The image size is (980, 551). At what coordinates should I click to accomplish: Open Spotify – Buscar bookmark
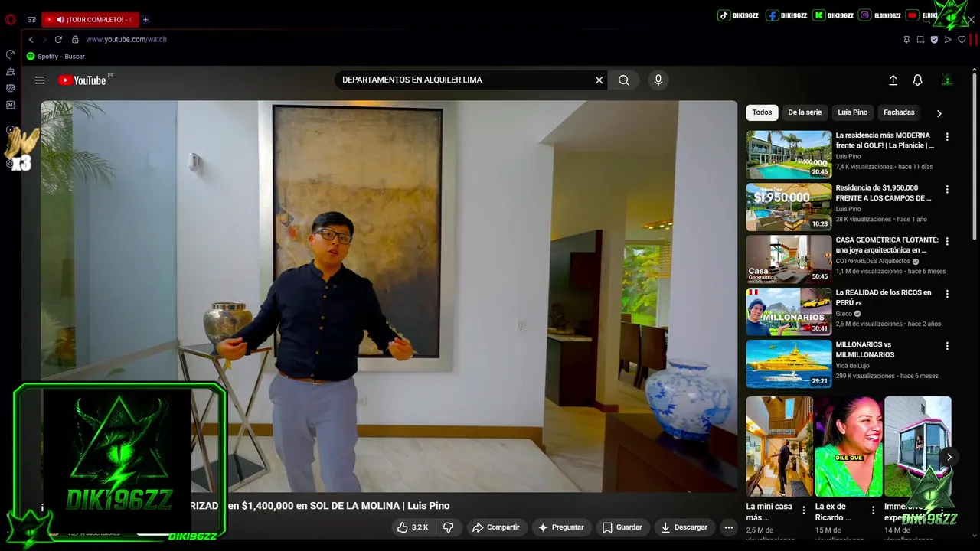(56, 57)
